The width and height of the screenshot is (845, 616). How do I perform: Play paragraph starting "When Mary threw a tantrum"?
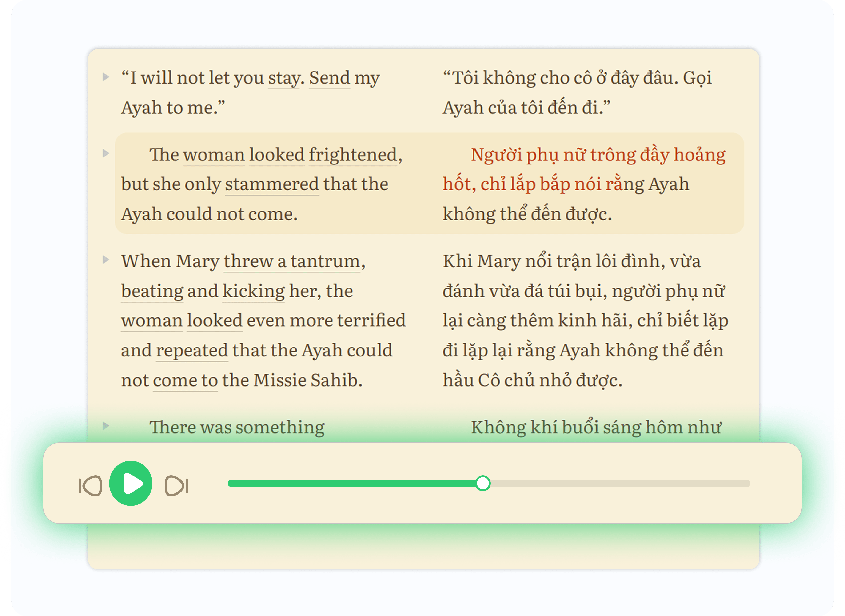(106, 260)
